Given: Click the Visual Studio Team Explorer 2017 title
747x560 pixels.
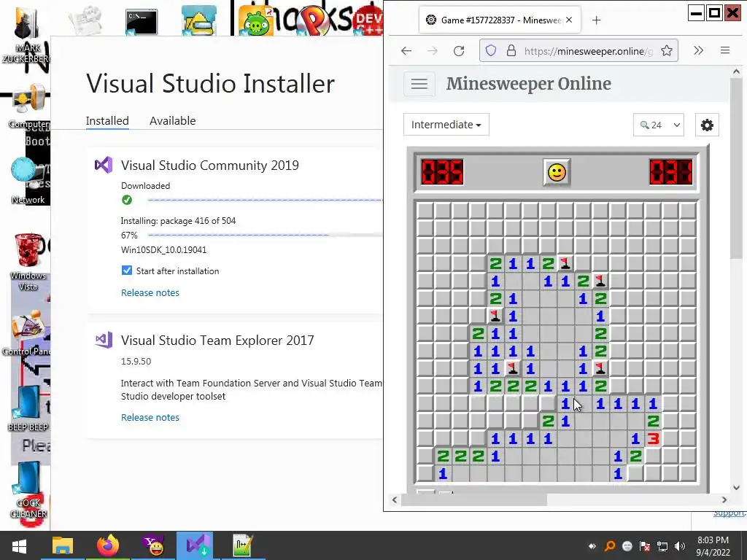Looking at the screenshot, I should tap(217, 341).
